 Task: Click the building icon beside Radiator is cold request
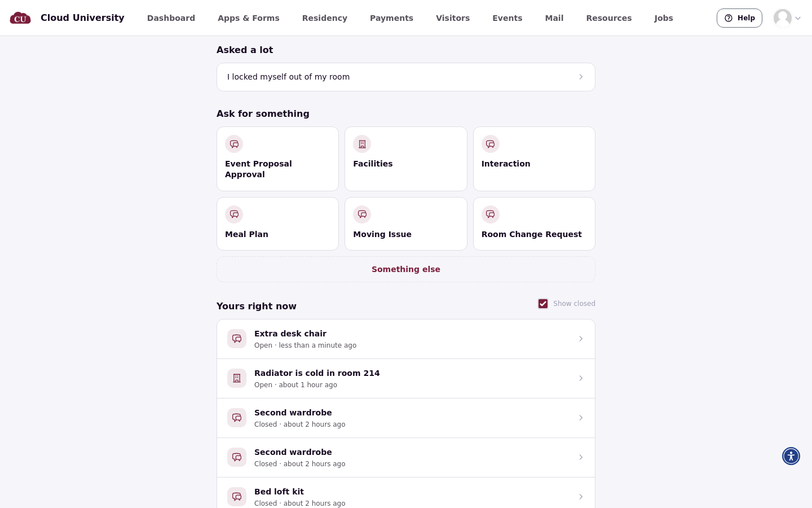pos(237,378)
